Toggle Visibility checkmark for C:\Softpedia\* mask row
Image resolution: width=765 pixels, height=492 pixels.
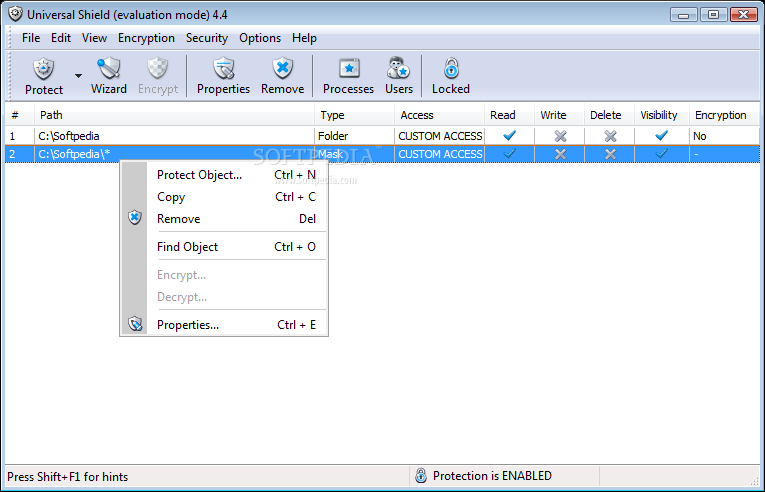click(x=662, y=154)
